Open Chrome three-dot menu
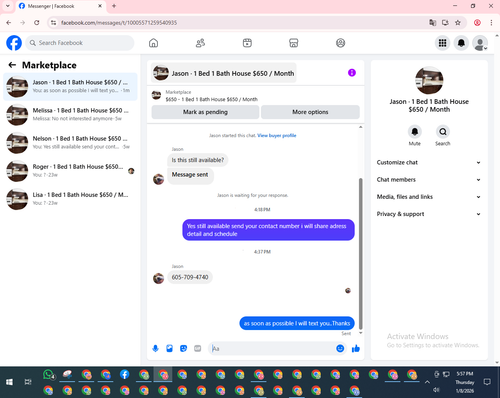Screen dimensions: 500x398 tap(491, 23)
